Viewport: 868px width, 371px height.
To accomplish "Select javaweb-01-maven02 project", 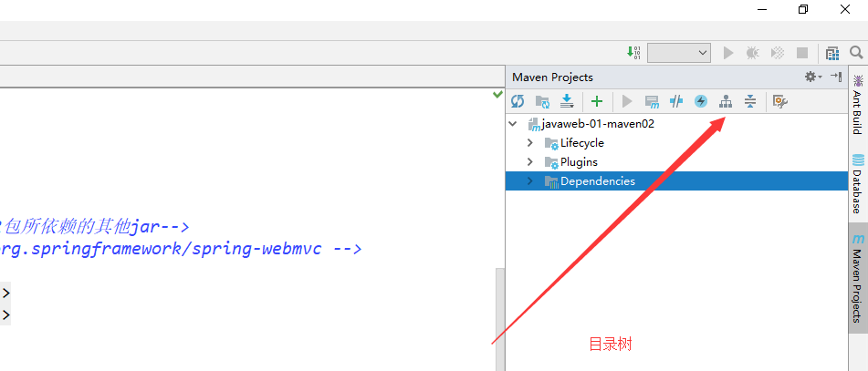I will [598, 124].
